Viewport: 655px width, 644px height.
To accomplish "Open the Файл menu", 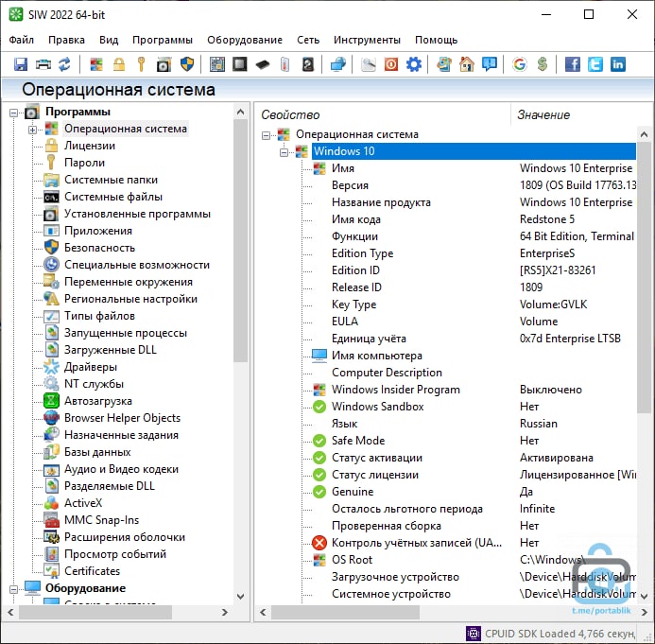I will (x=22, y=40).
